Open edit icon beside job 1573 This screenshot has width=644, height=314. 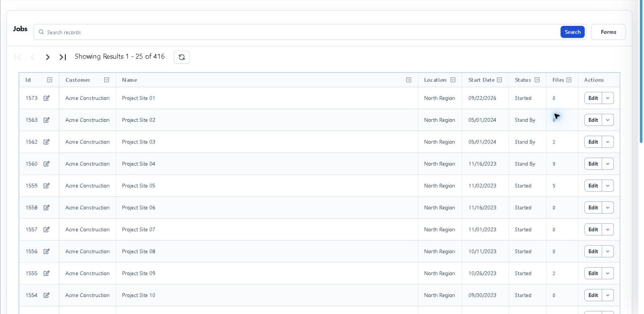[x=46, y=98]
